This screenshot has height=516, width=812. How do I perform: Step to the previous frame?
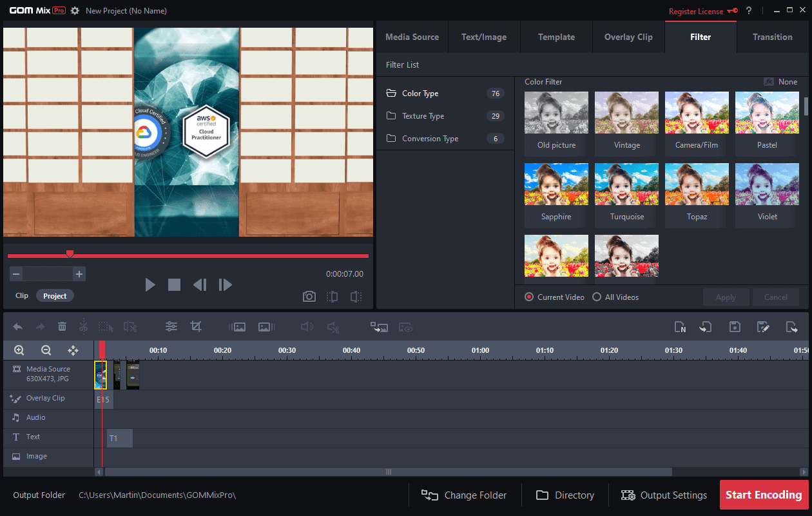[x=200, y=284]
